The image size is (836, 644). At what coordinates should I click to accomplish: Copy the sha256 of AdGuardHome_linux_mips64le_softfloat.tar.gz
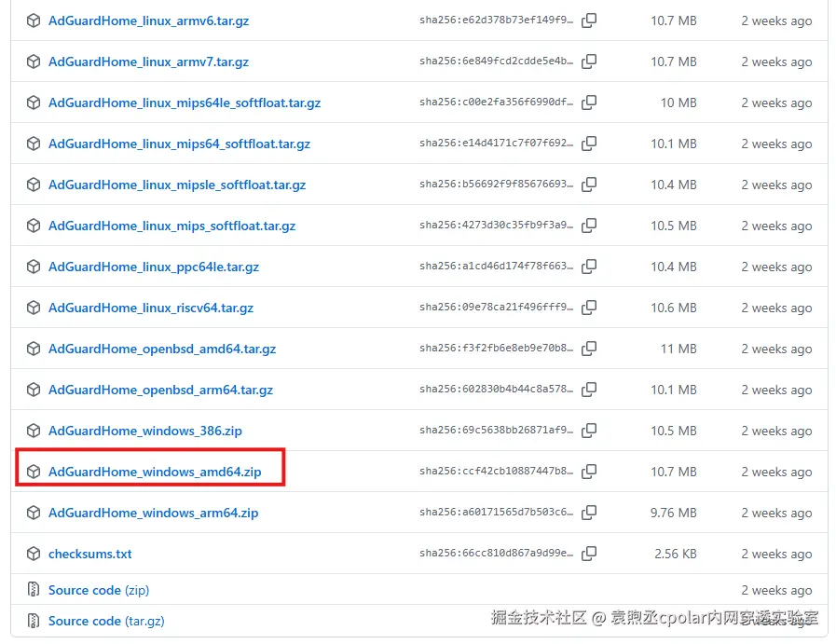(x=589, y=103)
